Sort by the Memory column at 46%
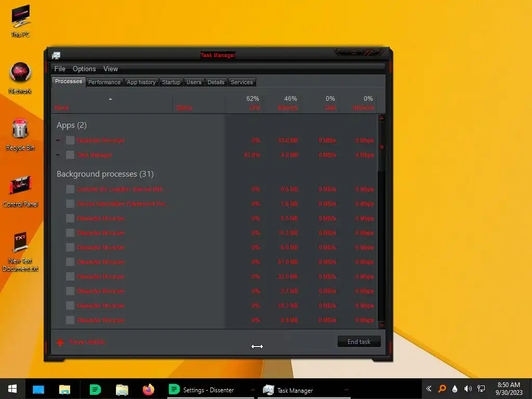 click(282, 103)
